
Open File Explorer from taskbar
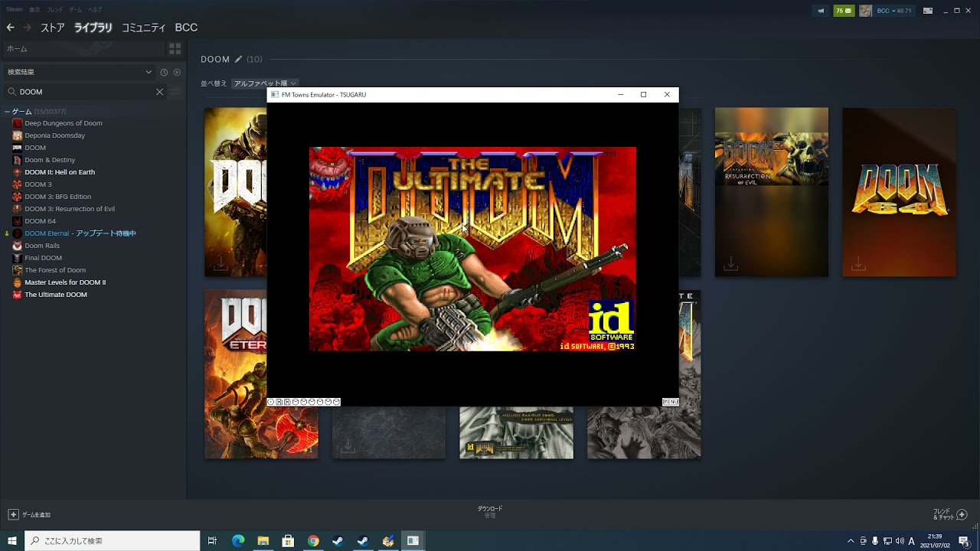pos(263,541)
